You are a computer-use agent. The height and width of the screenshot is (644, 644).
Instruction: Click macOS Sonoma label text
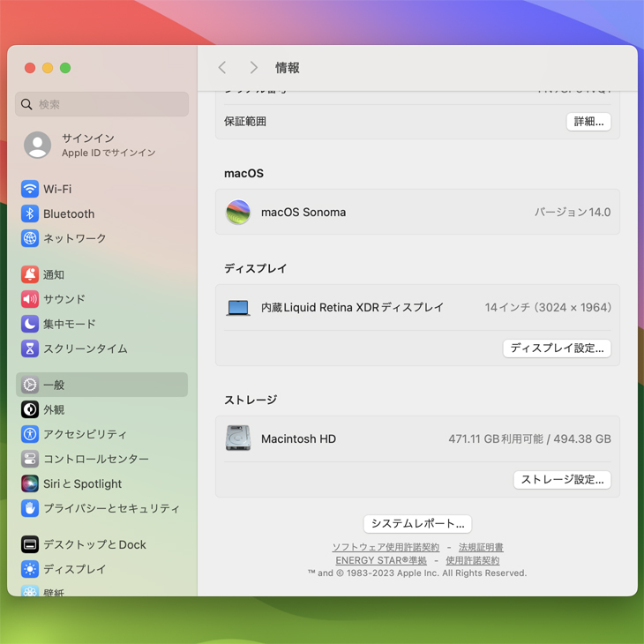[303, 213]
